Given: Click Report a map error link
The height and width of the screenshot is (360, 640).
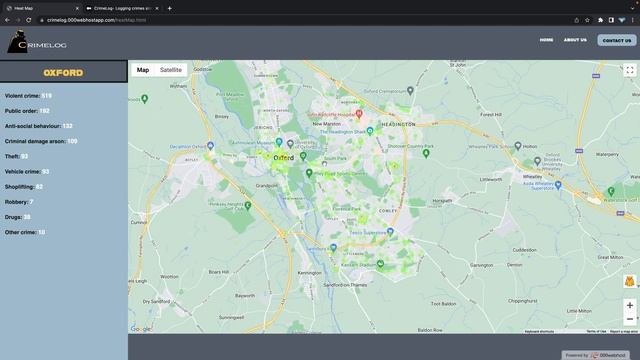Looking at the screenshot, I should 623,331.
